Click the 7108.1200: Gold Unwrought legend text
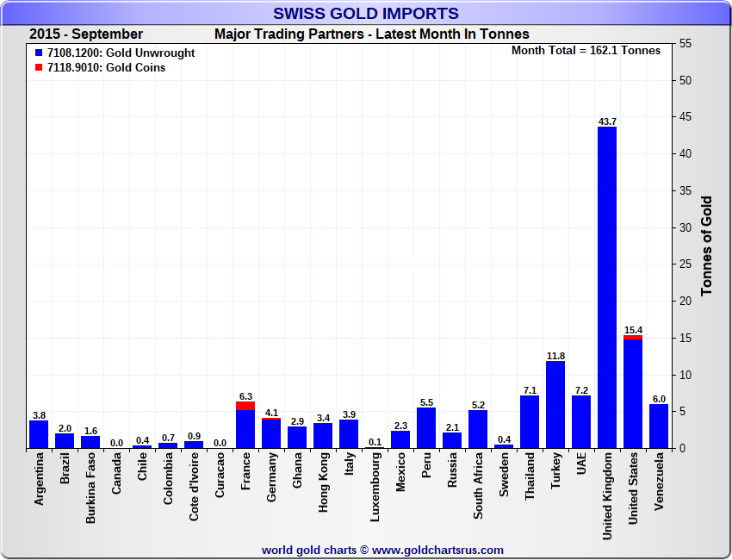Image resolution: width=732 pixels, height=560 pixels. click(x=121, y=53)
